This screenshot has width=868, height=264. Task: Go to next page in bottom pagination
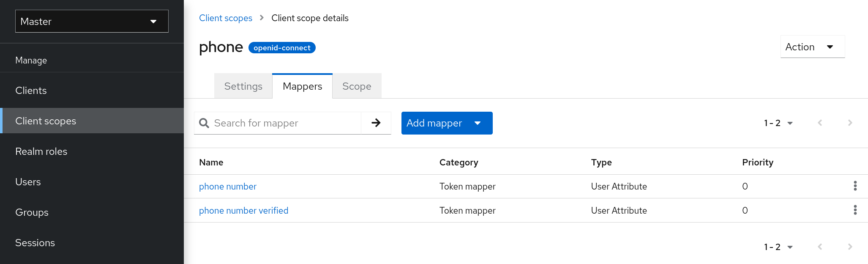coord(850,247)
